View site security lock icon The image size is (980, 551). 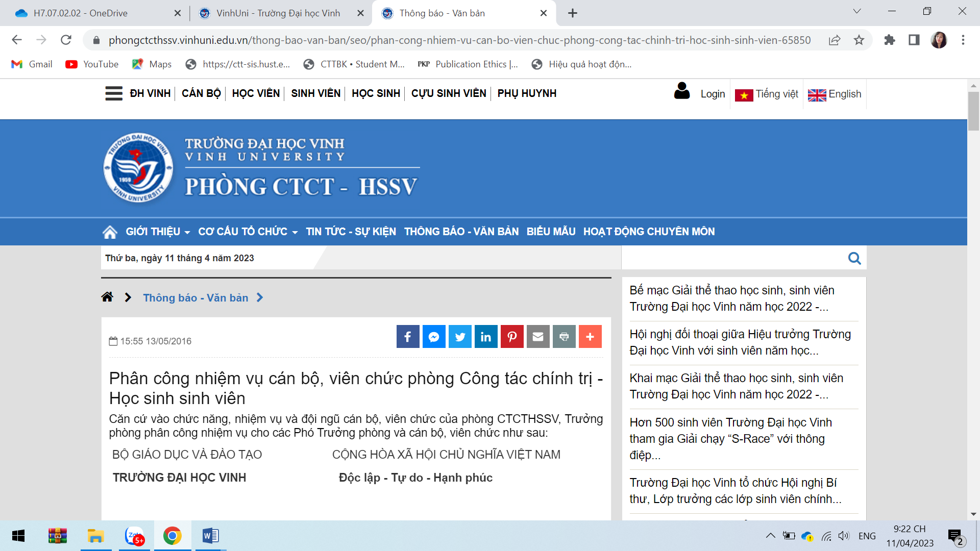pos(96,40)
